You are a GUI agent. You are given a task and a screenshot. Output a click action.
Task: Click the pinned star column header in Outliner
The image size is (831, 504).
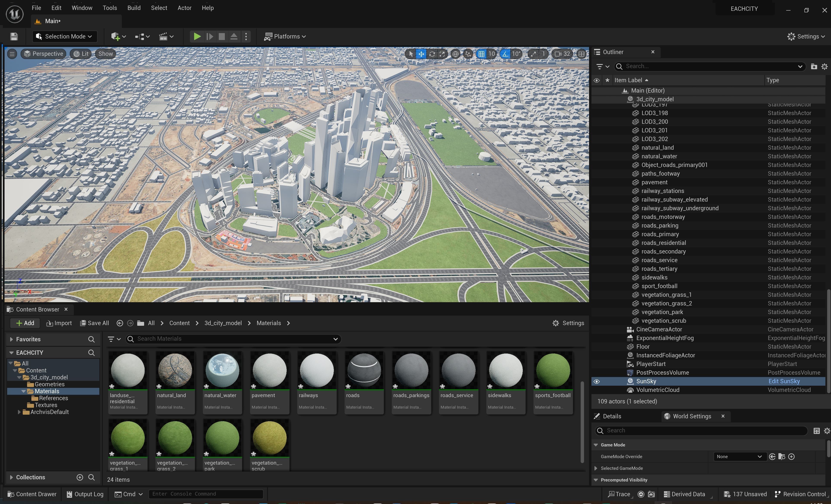tap(607, 80)
